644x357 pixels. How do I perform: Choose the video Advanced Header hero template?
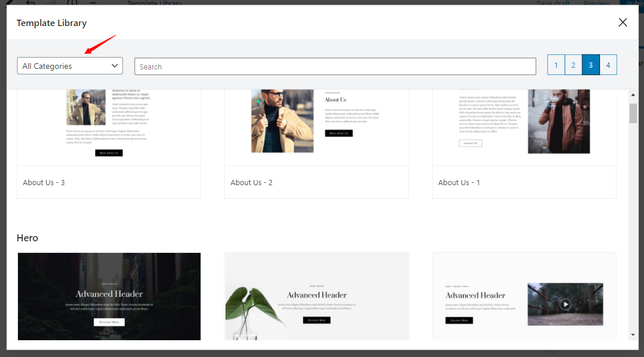point(524,296)
